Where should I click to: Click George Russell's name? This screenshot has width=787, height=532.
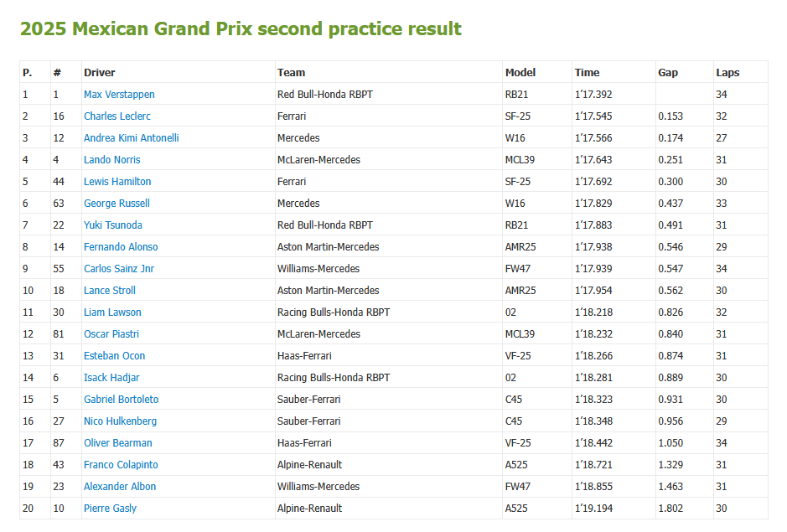[x=116, y=204]
